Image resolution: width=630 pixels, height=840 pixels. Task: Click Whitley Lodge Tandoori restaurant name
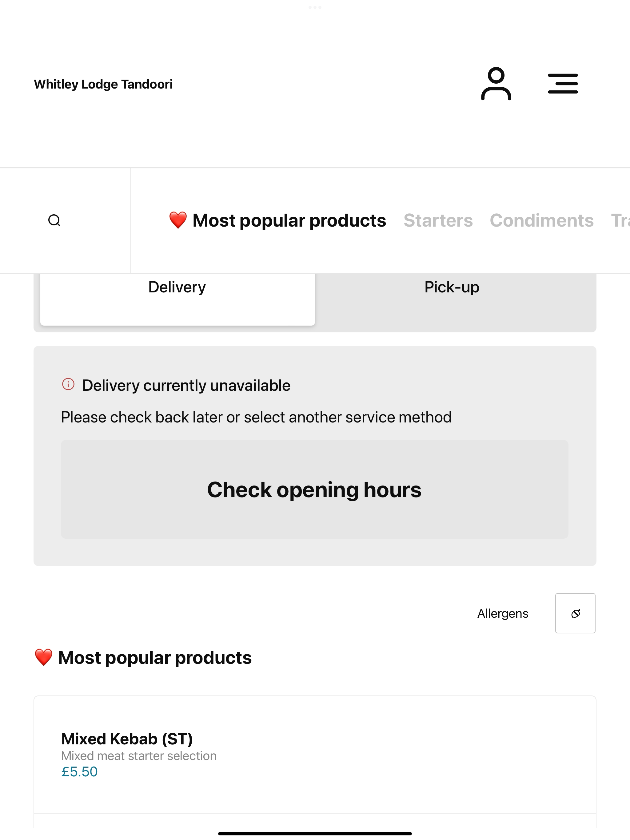103,84
